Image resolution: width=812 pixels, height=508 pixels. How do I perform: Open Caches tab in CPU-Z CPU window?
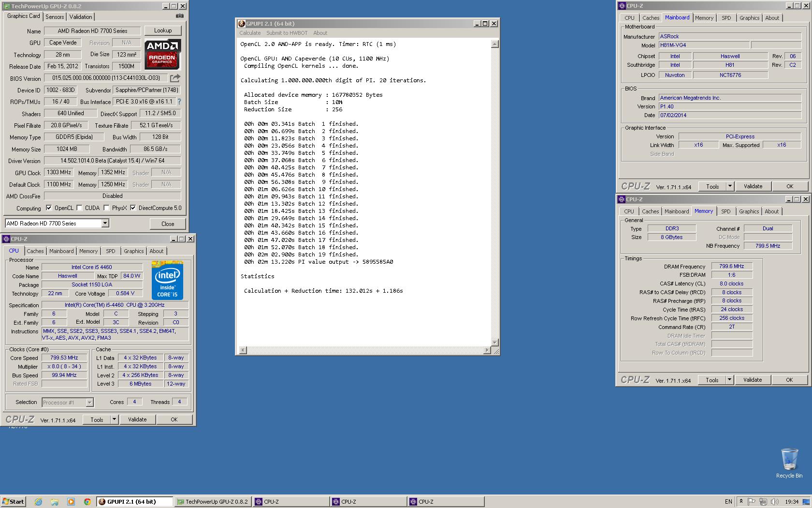(35, 251)
